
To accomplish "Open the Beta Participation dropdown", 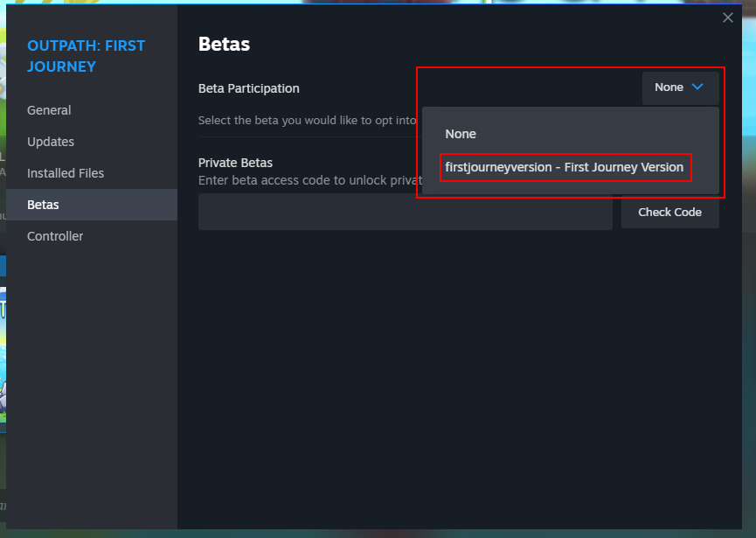I will click(680, 87).
